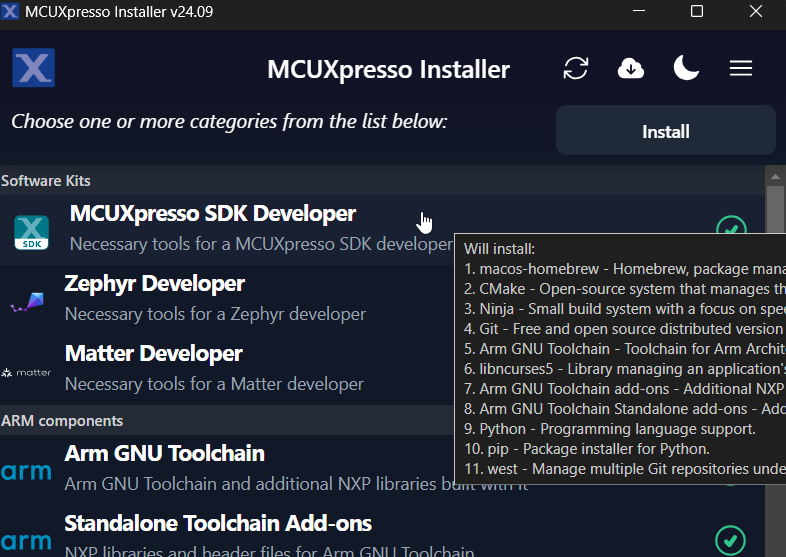
Task: Click the tooltip line '10. pip - Package installer for Python.'
Action: (x=587, y=449)
